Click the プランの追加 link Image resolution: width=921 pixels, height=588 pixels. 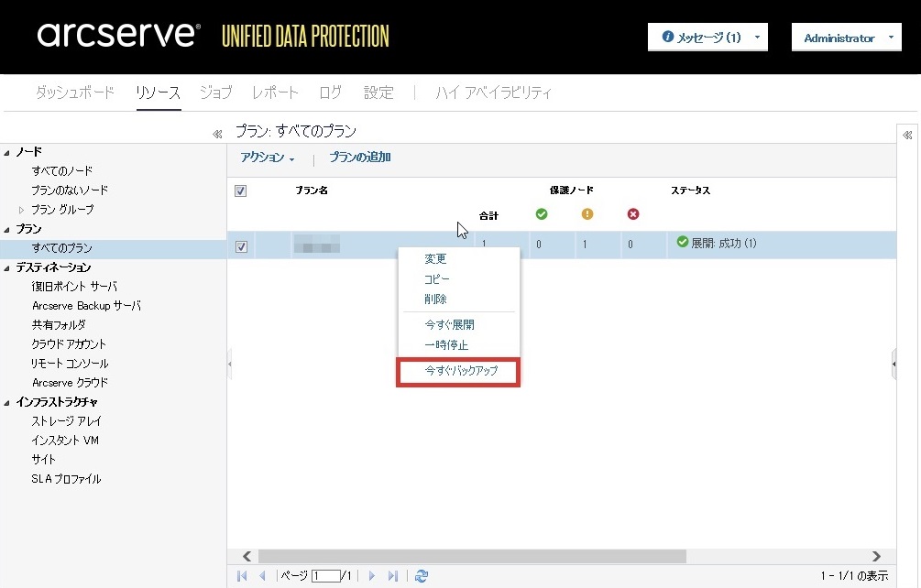pos(359,158)
